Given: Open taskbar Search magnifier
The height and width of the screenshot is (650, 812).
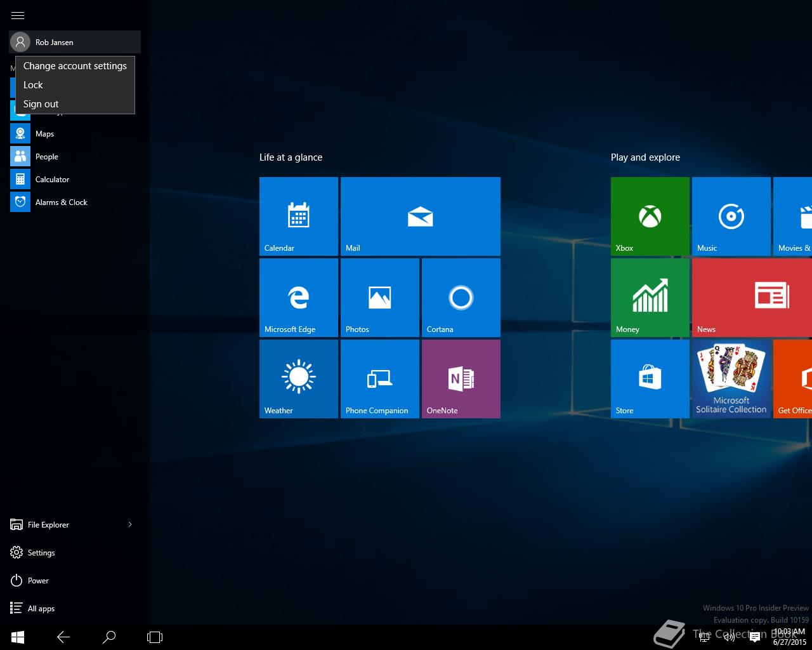Looking at the screenshot, I should click(109, 637).
